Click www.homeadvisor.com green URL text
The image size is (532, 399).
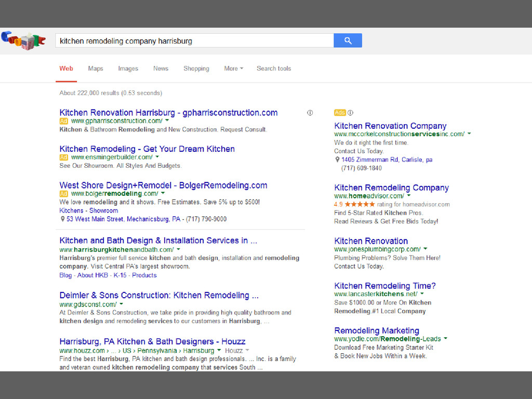coord(369,196)
